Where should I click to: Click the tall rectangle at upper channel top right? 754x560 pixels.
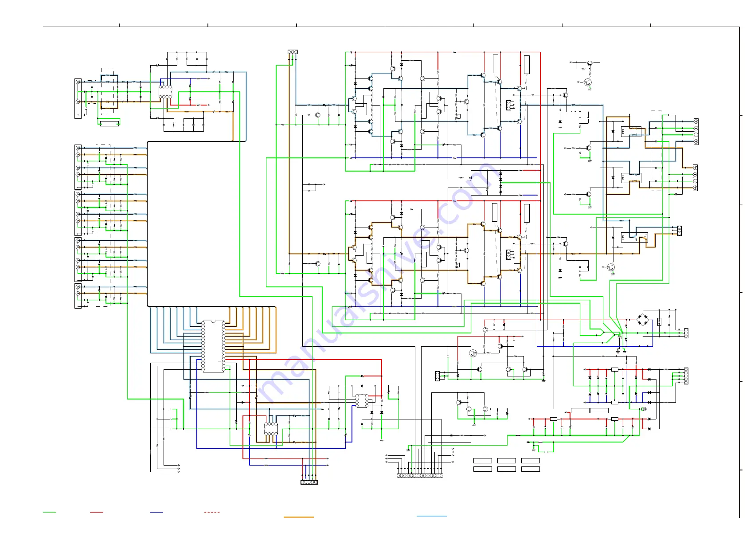click(527, 65)
